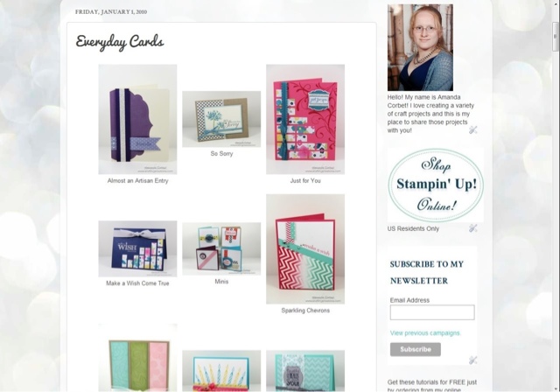Click the Subscribe button
The height and width of the screenshot is (392, 560).
416,349
